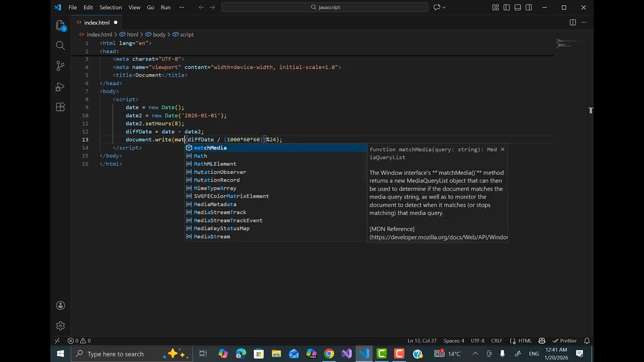Open the Selection menu
Viewport: 644px width, 362px height.
(111, 7)
